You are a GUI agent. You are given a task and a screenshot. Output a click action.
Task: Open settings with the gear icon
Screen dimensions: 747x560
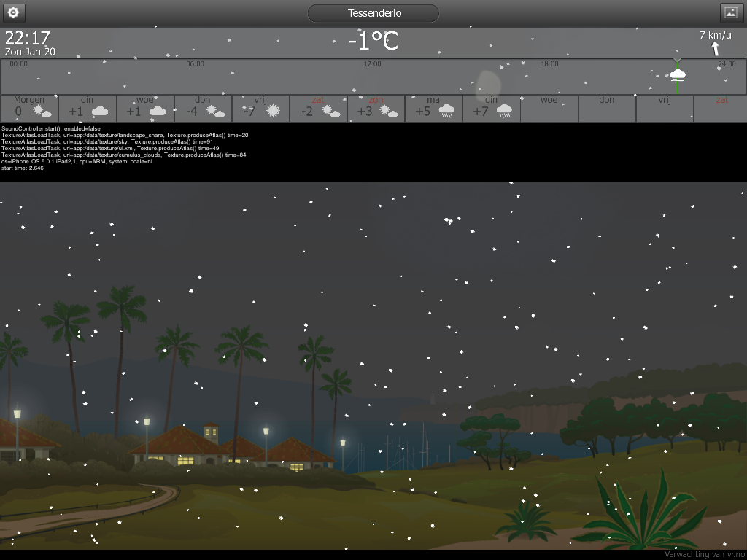pyautogui.click(x=14, y=12)
